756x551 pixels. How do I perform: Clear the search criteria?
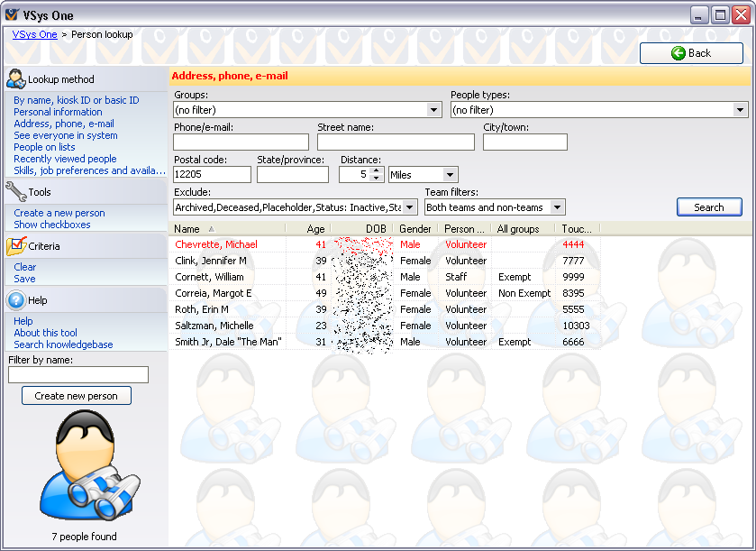pos(24,267)
